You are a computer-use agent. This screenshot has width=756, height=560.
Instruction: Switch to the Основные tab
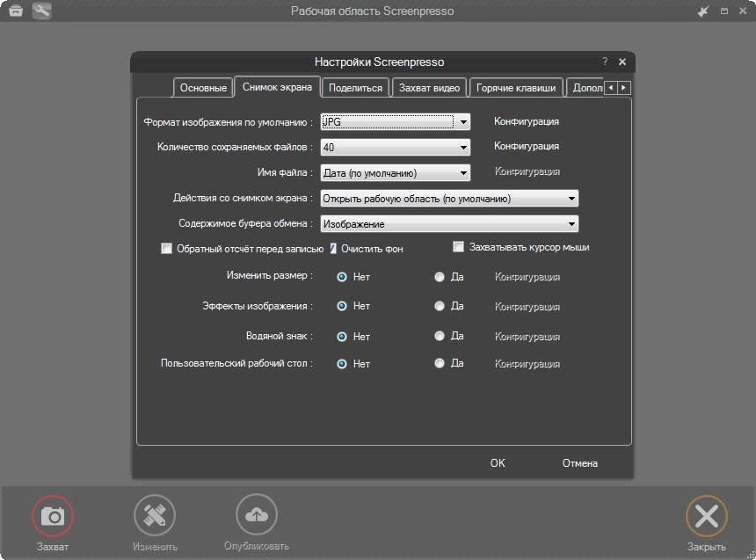(x=203, y=88)
